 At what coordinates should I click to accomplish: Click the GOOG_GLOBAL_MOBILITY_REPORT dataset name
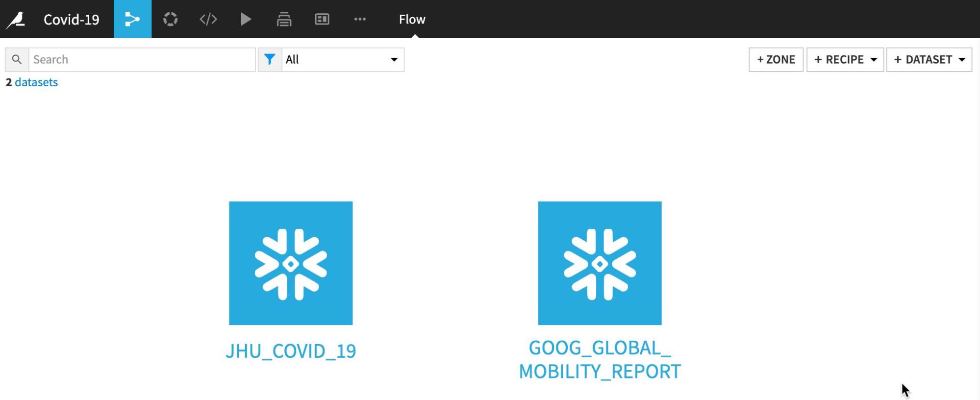tap(600, 360)
